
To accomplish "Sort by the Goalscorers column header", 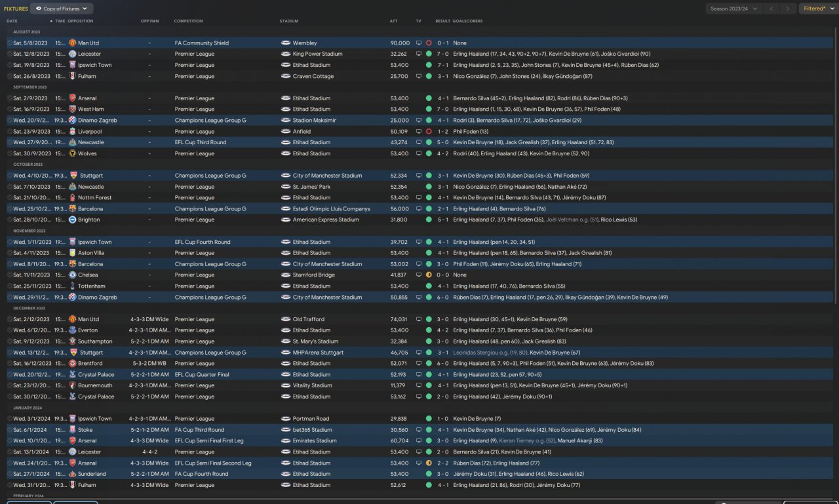I will pyautogui.click(x=467, y=21).
